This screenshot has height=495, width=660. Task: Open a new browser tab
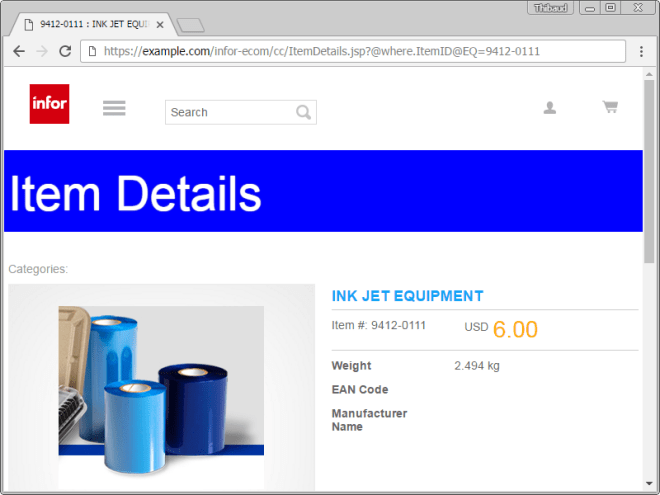click(190, 24)
